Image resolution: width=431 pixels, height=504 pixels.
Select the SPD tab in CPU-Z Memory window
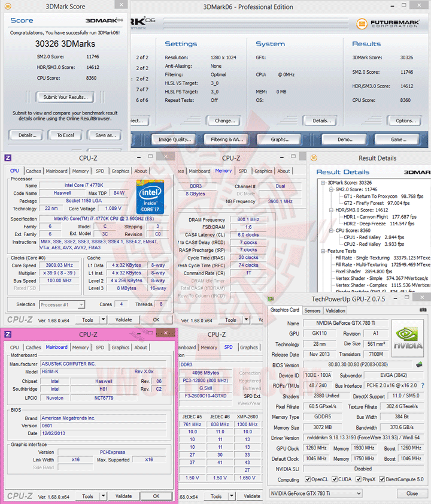[x=243, y=171]
